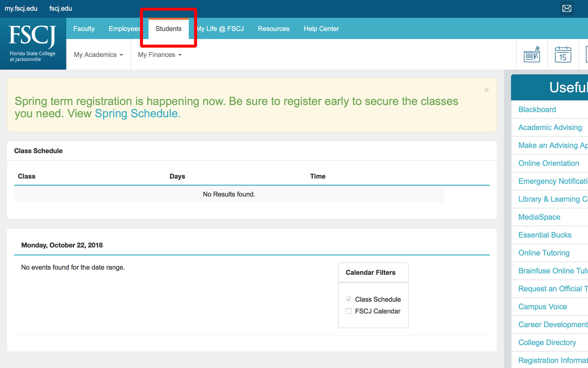Dismiss the Spring registration banner
This screenshot has width=588, height=368.
click(486, 89)
